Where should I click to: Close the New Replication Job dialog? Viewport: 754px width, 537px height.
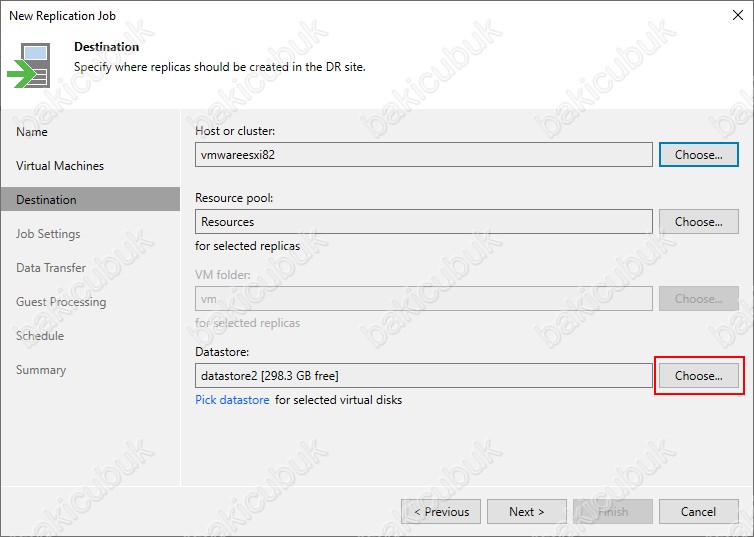coord(738,15)
